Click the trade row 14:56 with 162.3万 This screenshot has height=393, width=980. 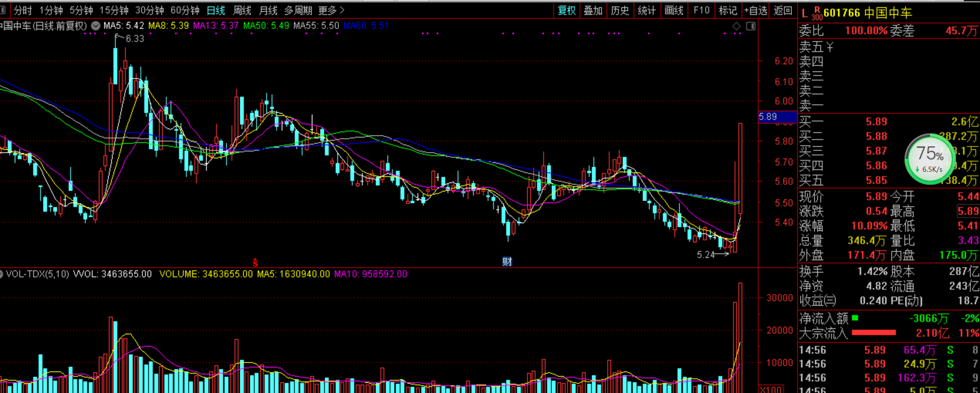pos(889,378)
